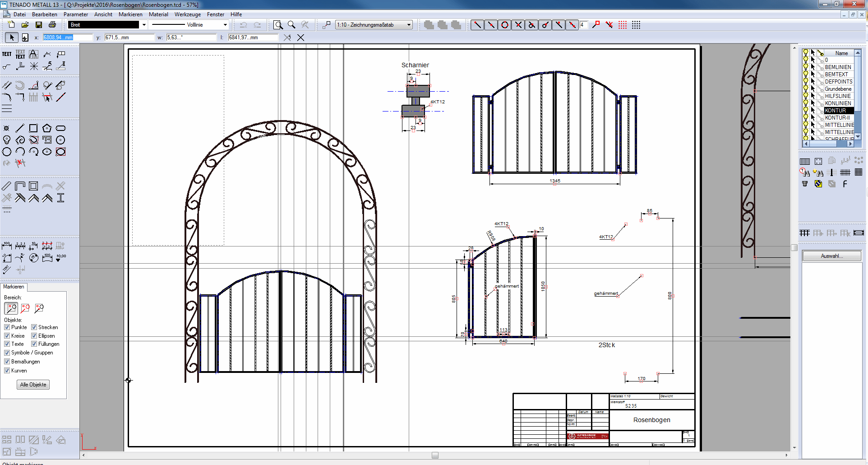Toggle the Punkte checkbox
The image size is (868, 465).
[7, 327]
